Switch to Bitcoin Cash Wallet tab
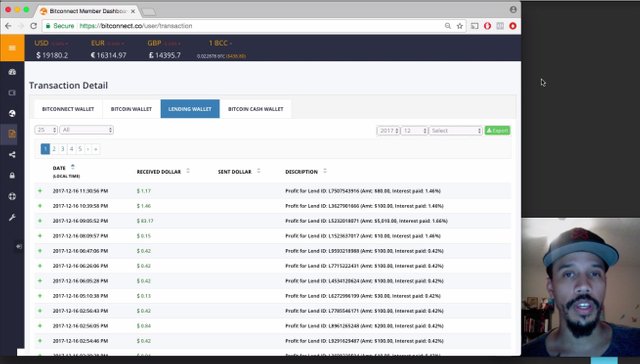This screenshot has height=364, width=640. coord(256,109)
